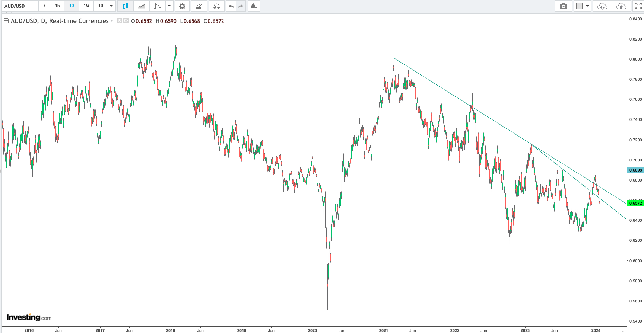Viewport: 644px width, 333px height.
Task: Click the close value C0.6572
Action: (x=214, y=21)
